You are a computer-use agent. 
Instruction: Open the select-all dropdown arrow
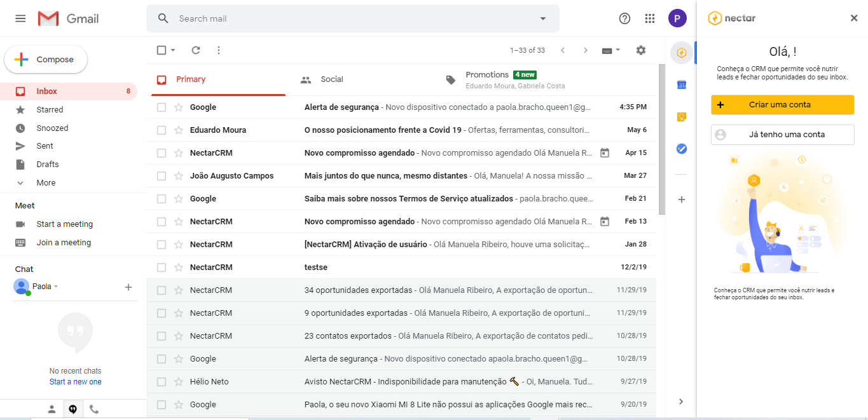(x=173, y=50)
